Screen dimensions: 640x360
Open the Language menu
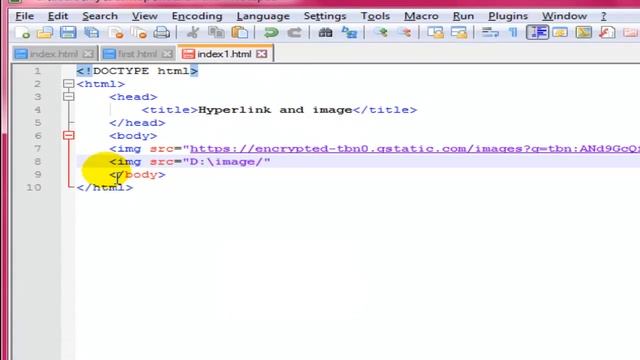coord(263,16)
